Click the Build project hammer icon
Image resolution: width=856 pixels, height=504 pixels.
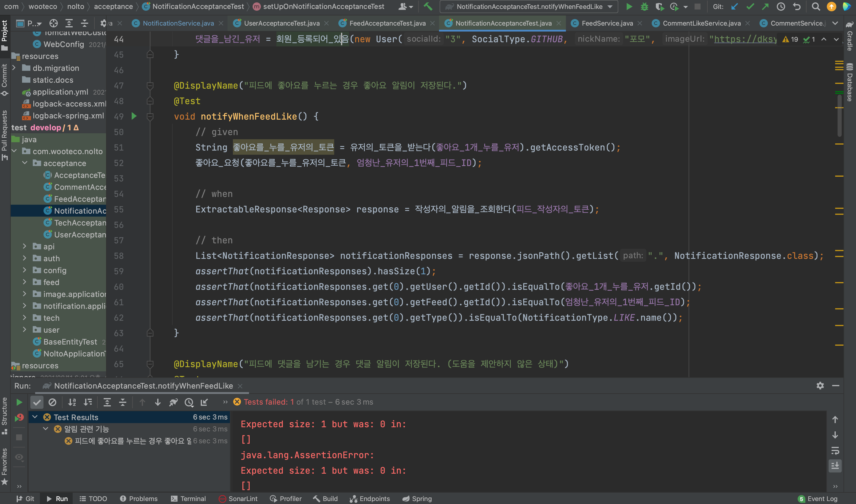(428, 7)
